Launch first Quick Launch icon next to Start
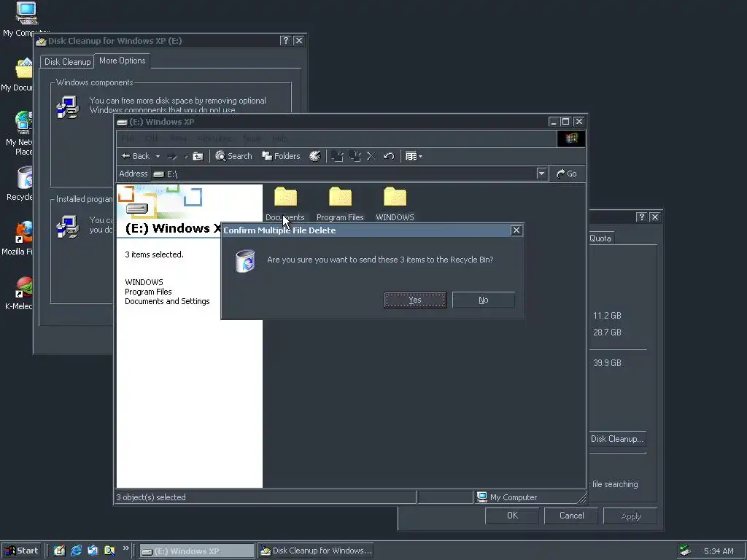Image resolution: width=747 pixels, height=560 pixels. [59, 551]
